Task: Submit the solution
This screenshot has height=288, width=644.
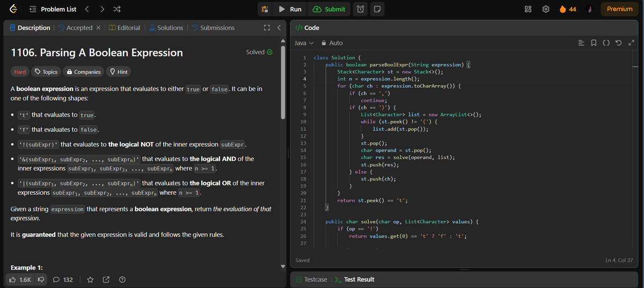Action: (329, 9)
